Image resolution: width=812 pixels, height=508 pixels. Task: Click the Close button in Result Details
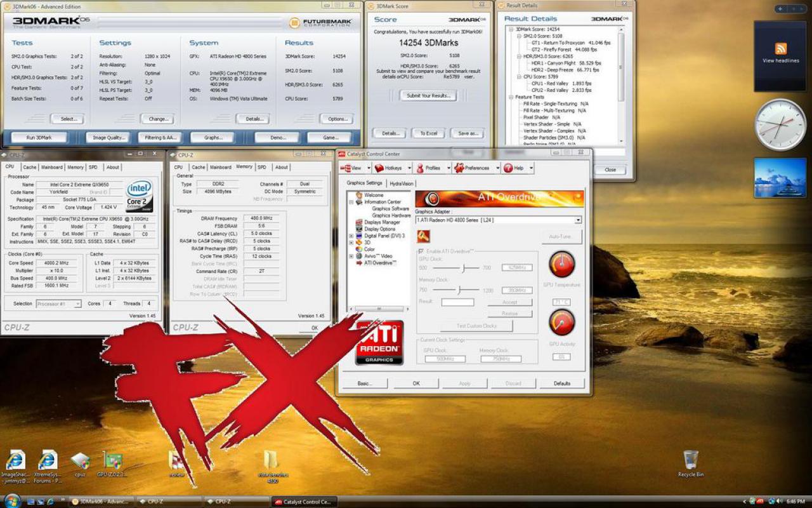coord(610,170)
